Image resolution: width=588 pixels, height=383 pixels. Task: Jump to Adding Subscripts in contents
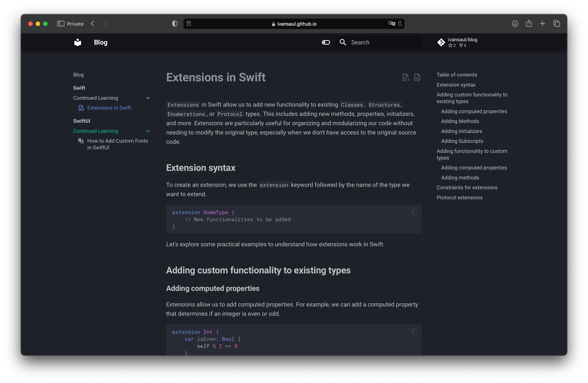point(462,141)
